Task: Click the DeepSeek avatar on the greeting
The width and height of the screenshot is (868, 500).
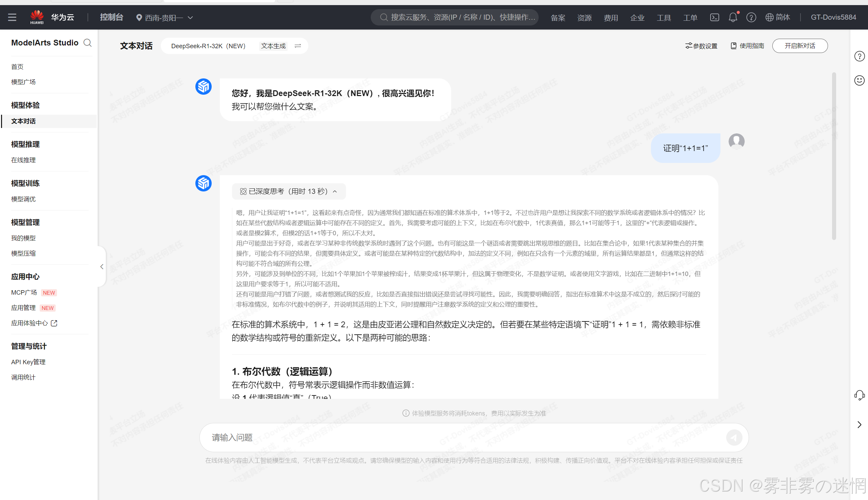Action: [204, 87]
